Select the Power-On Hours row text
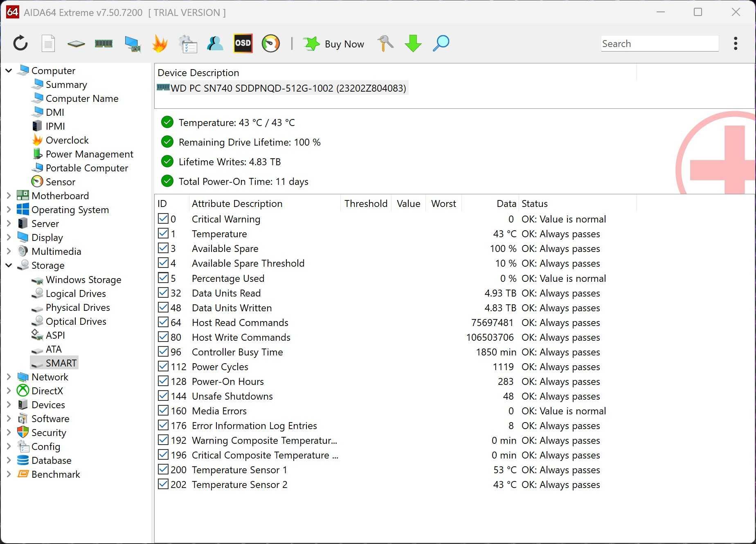The image size is (756, 544). click(x=228, y=381)
